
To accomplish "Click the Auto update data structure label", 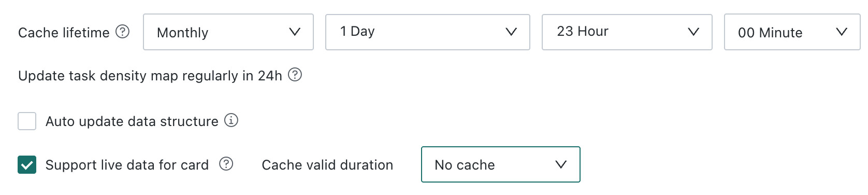I will 132,121.
